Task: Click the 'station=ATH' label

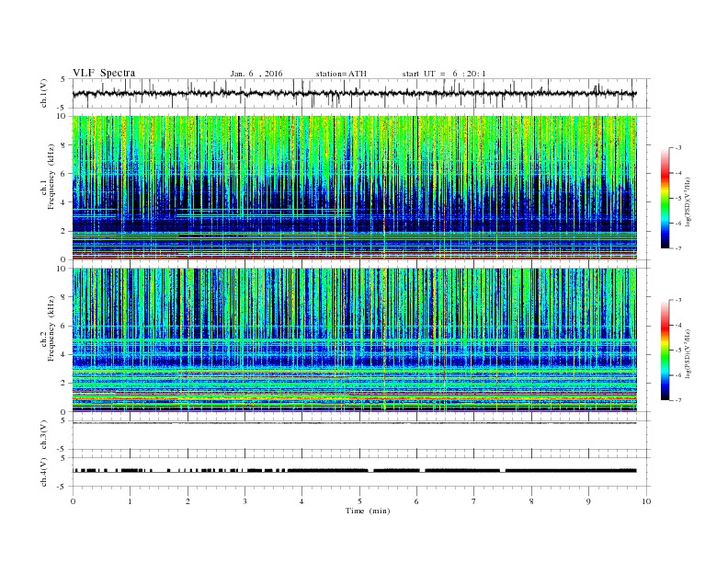Action: pos(341,74)
